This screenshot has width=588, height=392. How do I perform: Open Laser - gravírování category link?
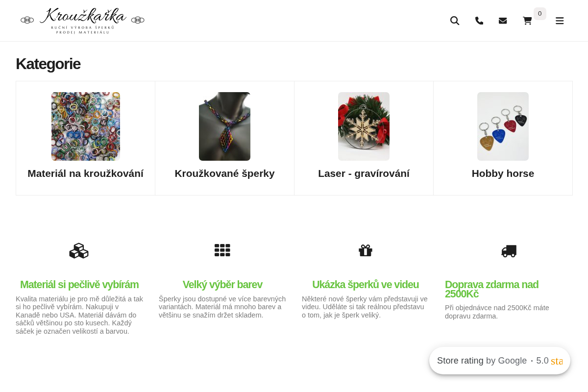point(364,173)
